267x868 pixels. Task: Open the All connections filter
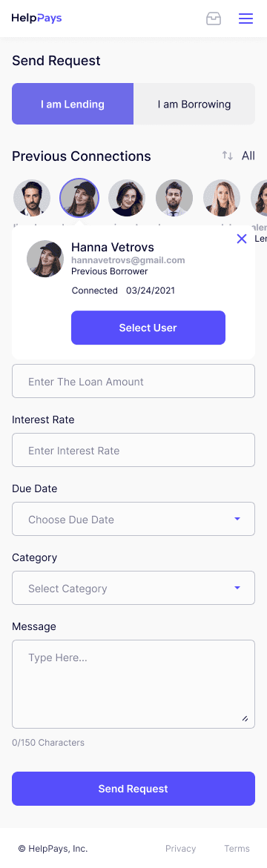[248, 156]
